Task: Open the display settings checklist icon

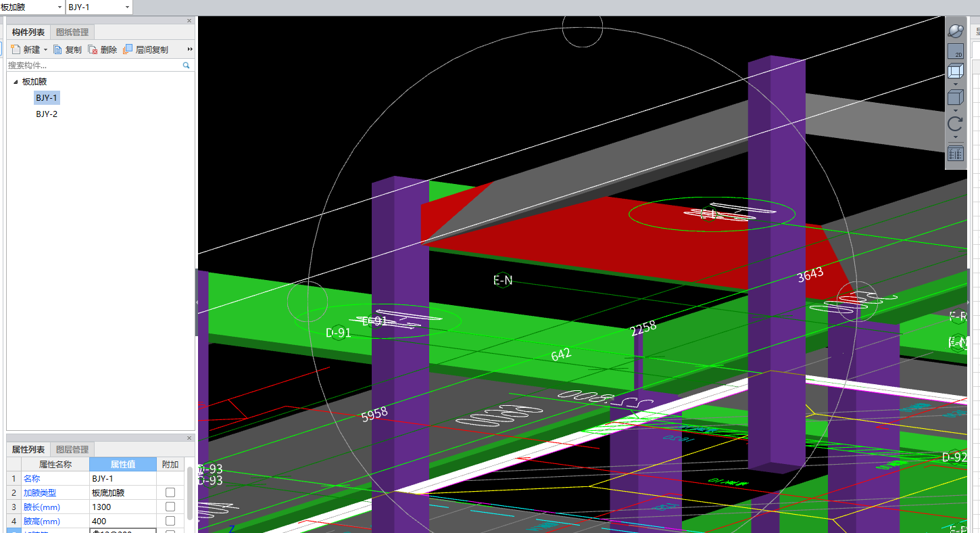Action: click(x=955, y=154)
